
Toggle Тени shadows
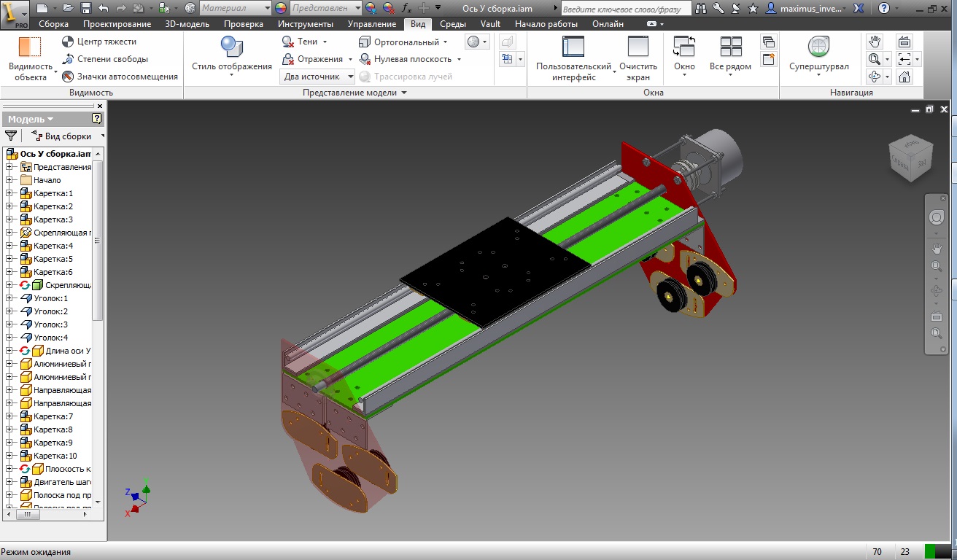click(x=304, y=42)
